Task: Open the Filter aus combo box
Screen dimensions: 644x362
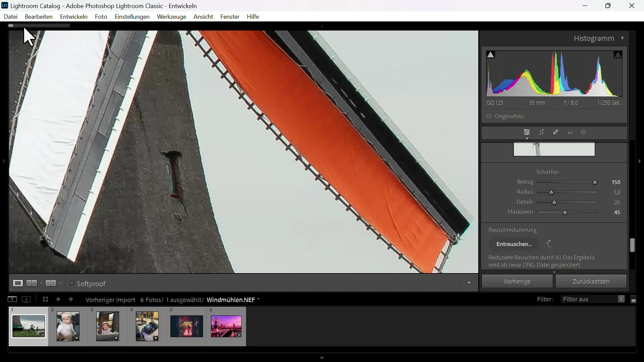Action: point(593,299)
